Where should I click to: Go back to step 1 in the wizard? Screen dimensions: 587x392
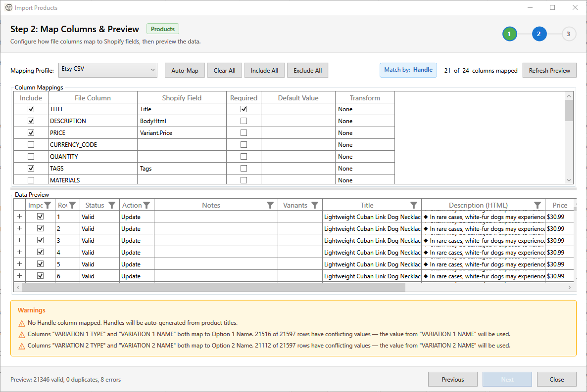(x=509, y=34)
